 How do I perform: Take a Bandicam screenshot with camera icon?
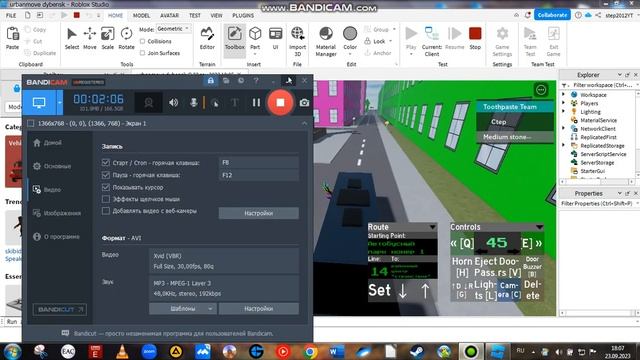304,102
